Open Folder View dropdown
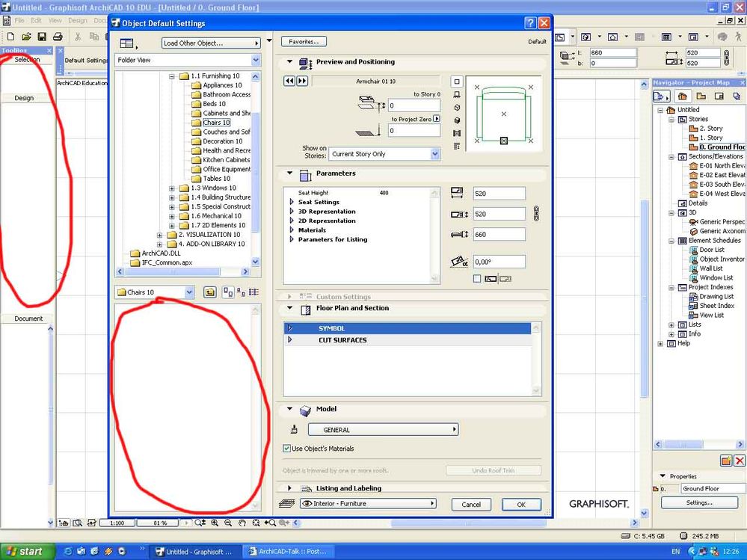The width and height of the screenshot is (747, 560). click(x=188, y=60)
